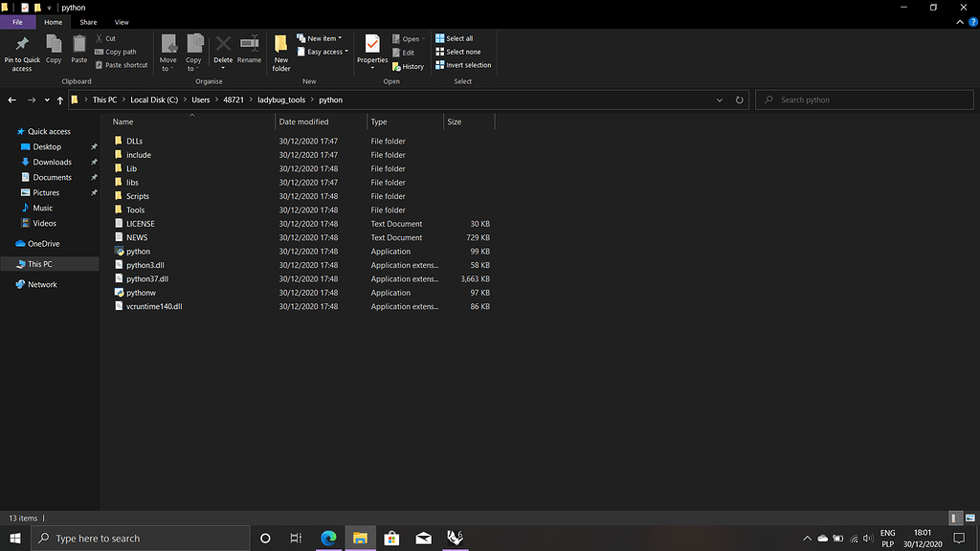Select the Scripts folder

point(137,196)
